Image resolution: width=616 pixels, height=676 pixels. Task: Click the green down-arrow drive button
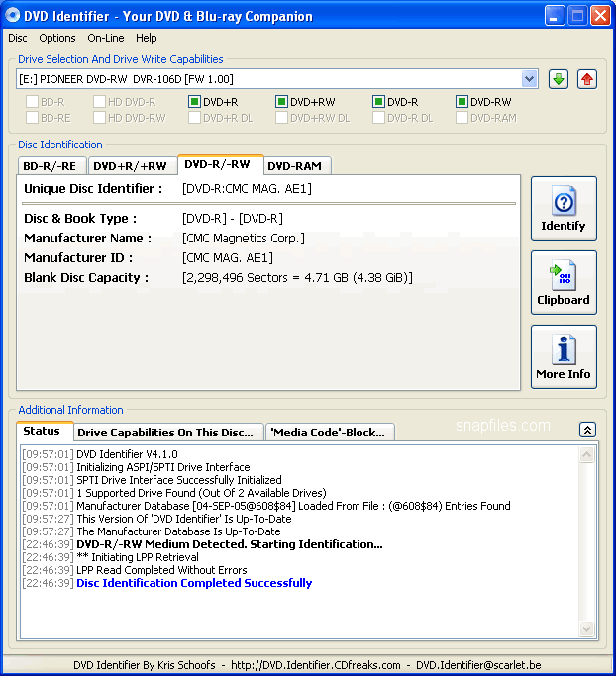pos(559,79)
